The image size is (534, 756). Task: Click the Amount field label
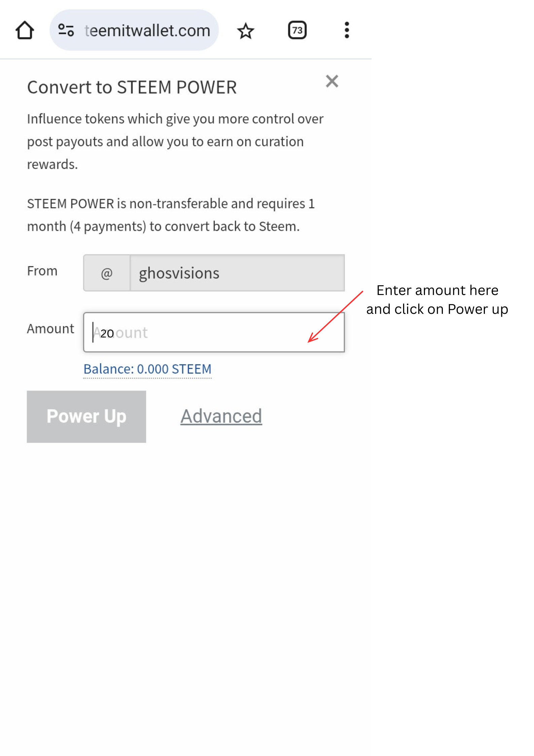[50, 329]
